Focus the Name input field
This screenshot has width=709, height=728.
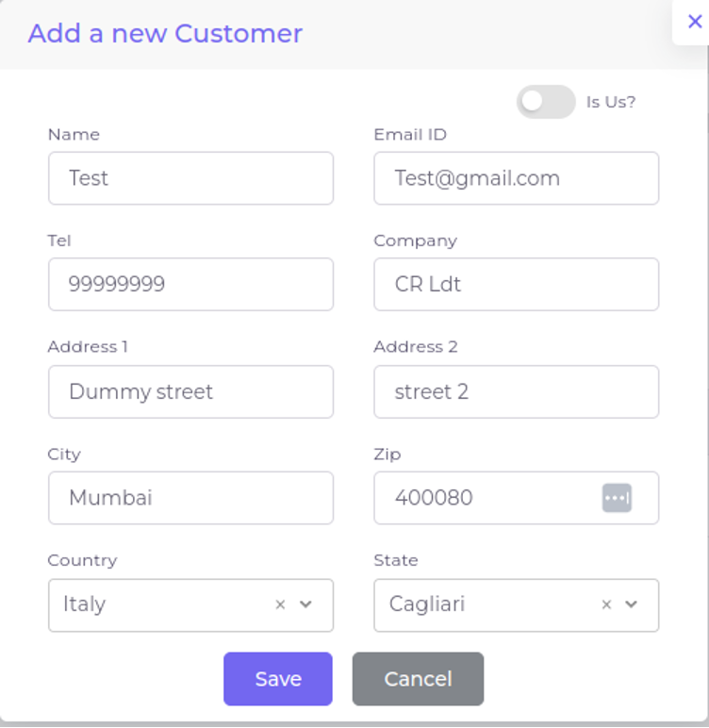click(190, 178)
